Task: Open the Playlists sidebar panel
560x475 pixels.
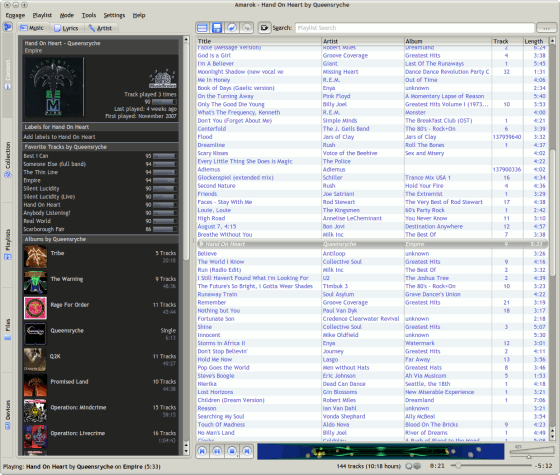Action: click(x=8, y=245)
